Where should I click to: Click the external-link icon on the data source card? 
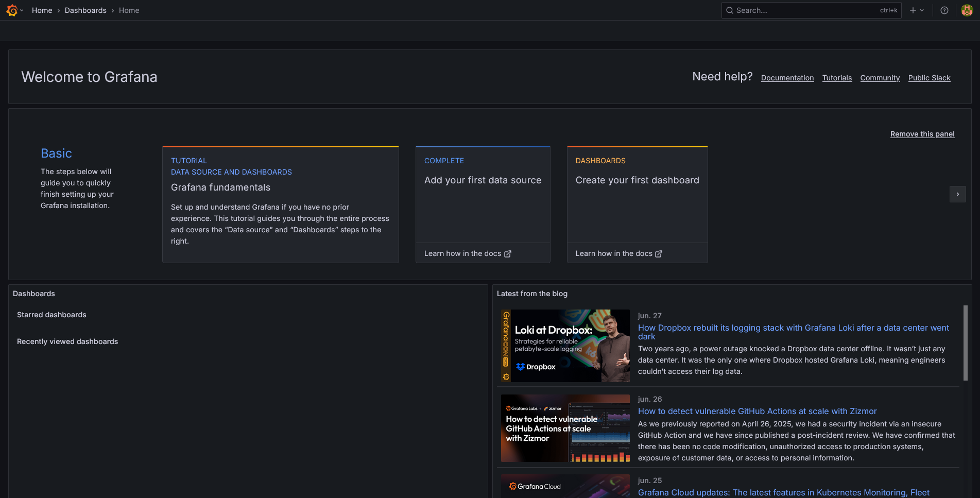coord(508,253)
